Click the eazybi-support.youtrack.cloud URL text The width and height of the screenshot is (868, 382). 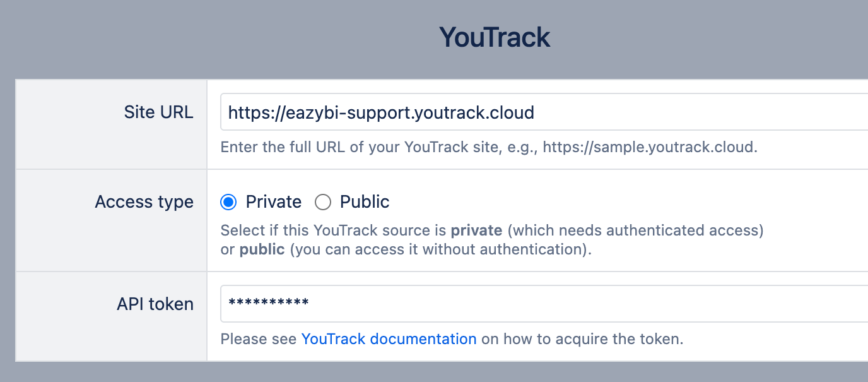pyautogui.click(x=381, y=112)
